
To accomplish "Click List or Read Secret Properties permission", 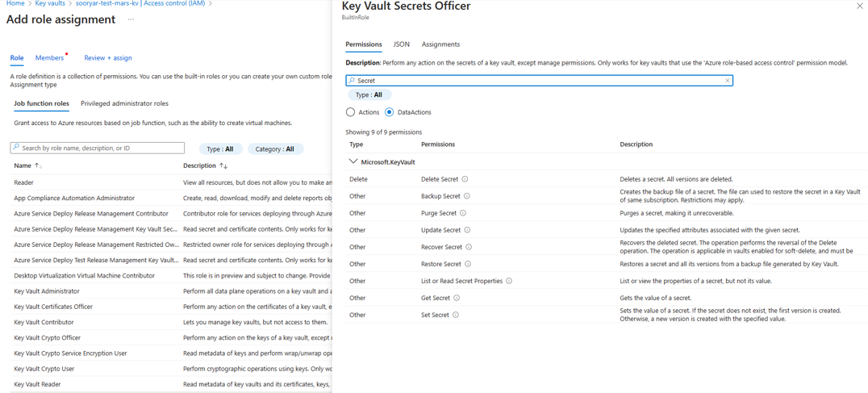I will (462, 281).
